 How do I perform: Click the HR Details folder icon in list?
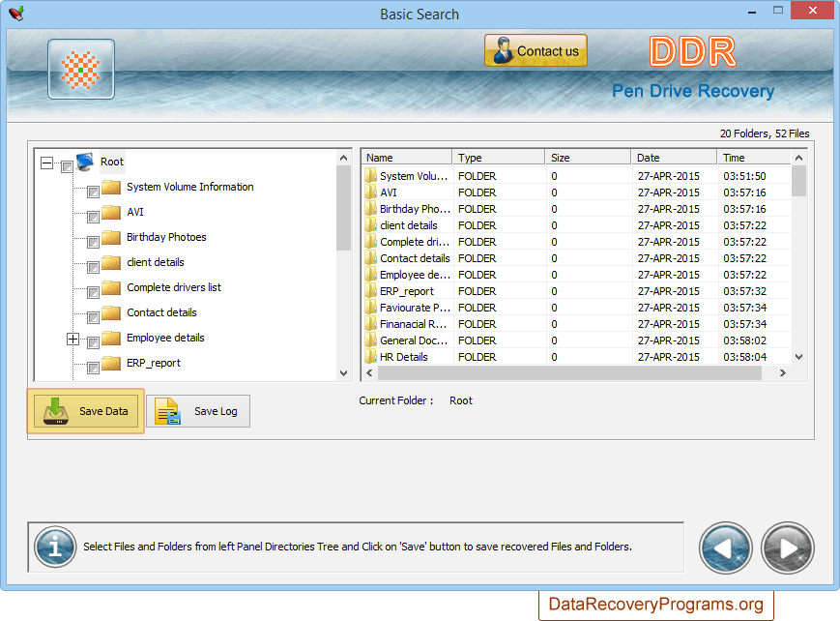coord(371,357)
